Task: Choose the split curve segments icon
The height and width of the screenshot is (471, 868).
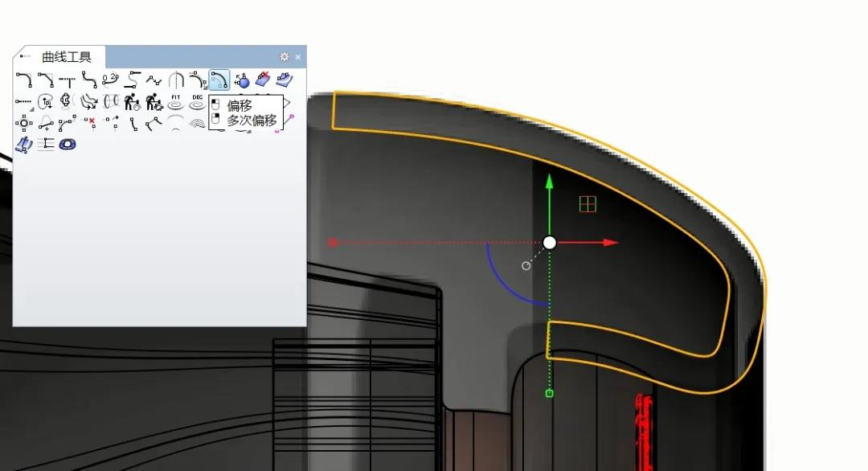Action: pos(154,123)
